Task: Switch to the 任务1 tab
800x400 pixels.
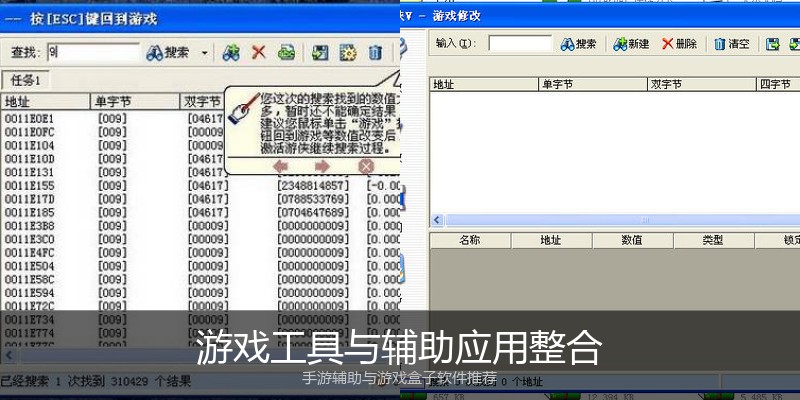Action: [26, 80]
